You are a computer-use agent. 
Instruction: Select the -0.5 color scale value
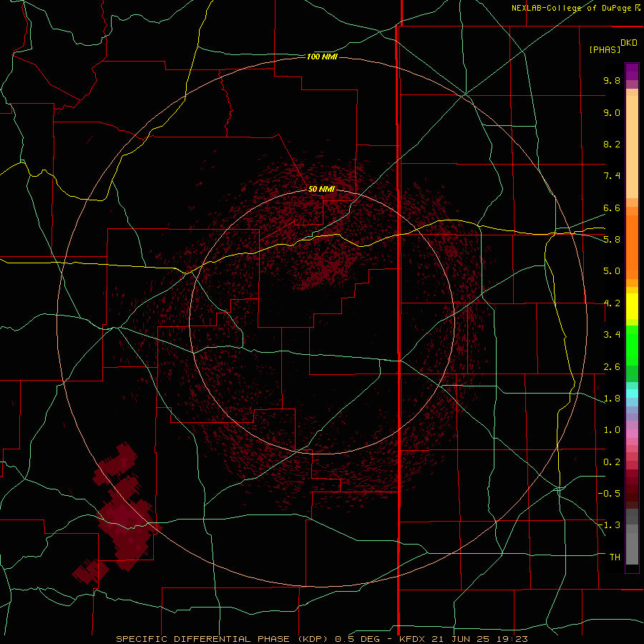coord(609,494)
